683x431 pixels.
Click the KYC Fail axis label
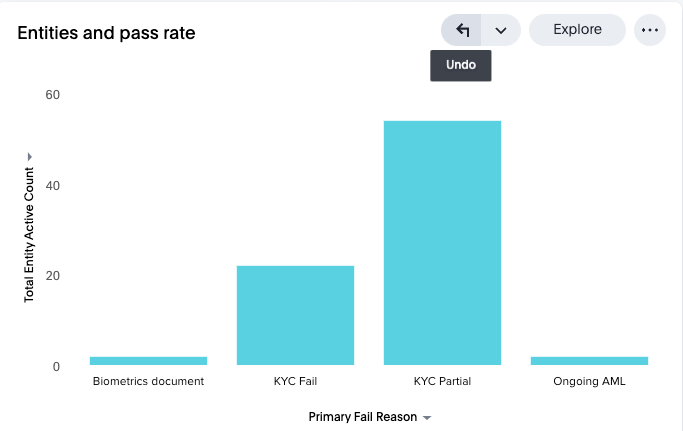(x=295, y=381)
